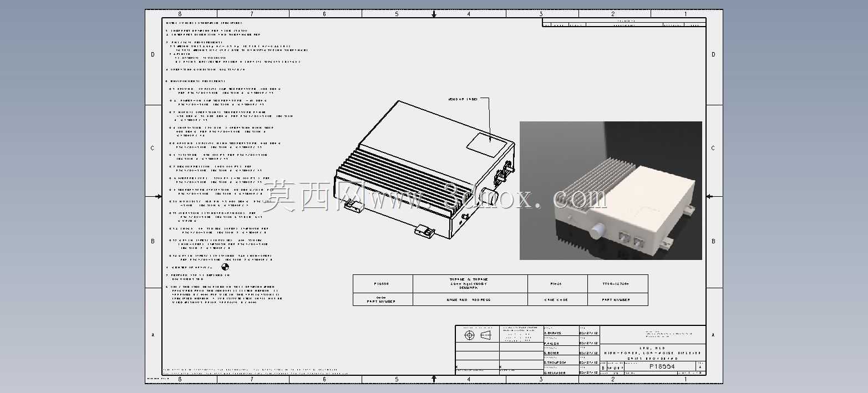Click the P18554 drawing number in title block

(662, 366)
